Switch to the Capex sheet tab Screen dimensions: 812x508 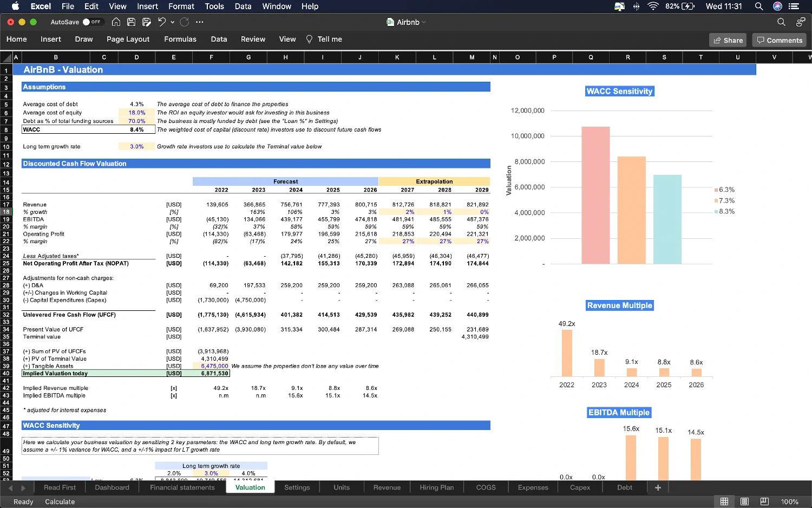click(580, 487)
